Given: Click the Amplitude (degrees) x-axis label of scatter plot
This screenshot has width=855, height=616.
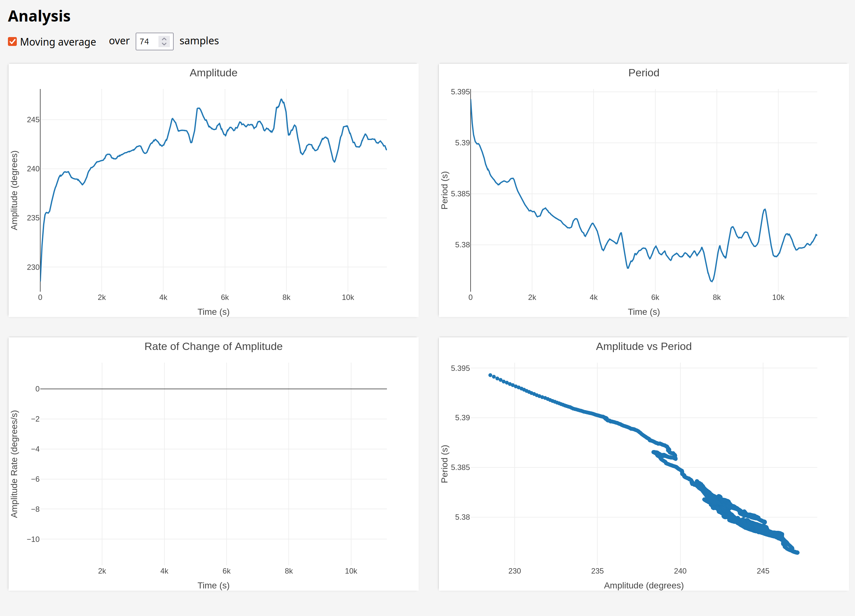Looking at the screenshot, I should tap(644, 585).
